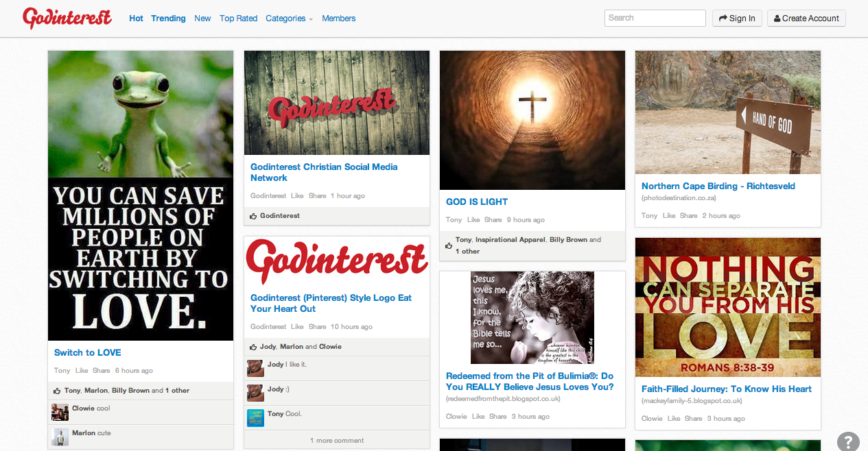Open the help question mark icon
The width and height of the screenshot is (868, 451).
click(x=848, y=441)
